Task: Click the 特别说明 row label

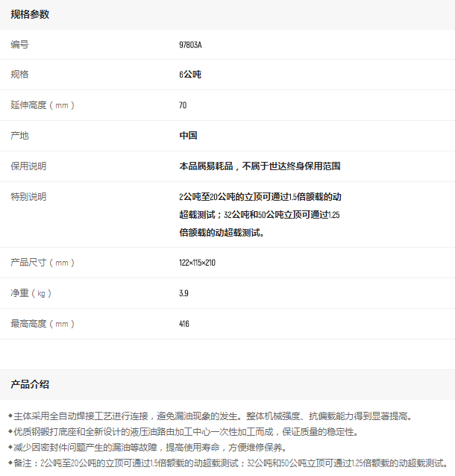Action: tap(28, 197)
